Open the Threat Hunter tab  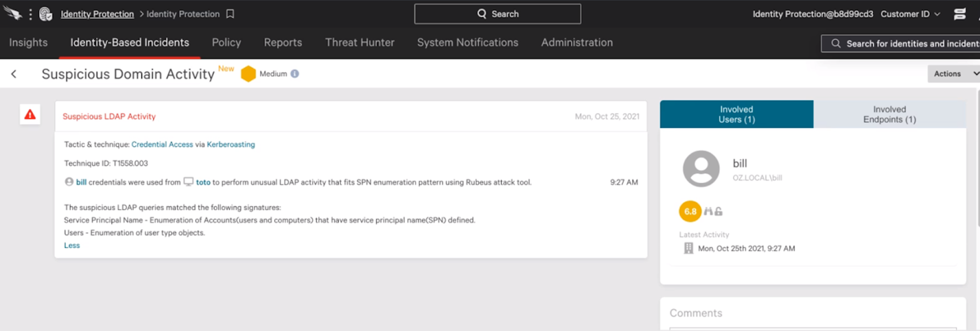point(360,42)
